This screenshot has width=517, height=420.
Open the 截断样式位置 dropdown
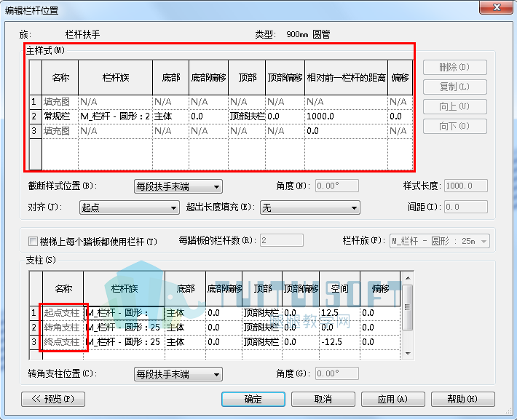178,186
